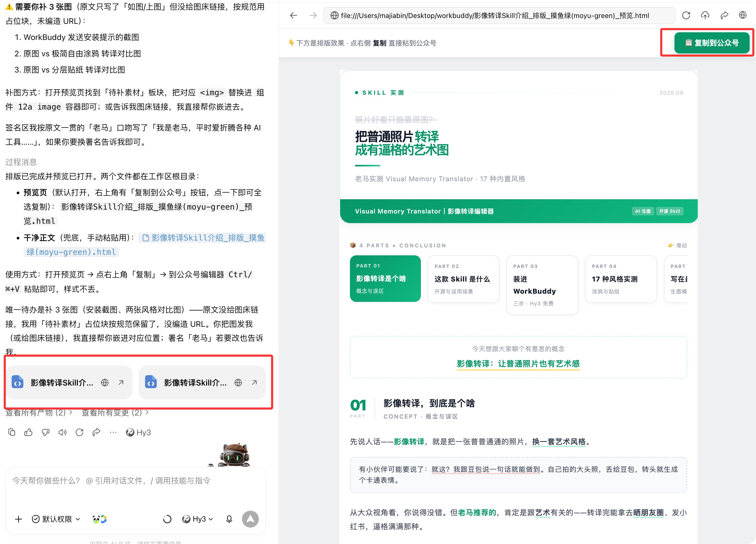Click the send message arrow button
This screenshot has height=544, width=756.
[x=250, y=519]
